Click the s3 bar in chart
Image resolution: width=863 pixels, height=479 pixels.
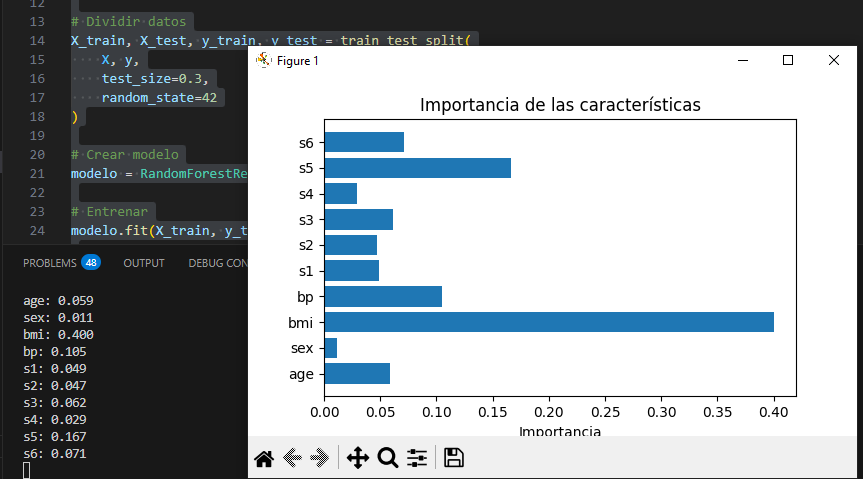tap(359, 220)
